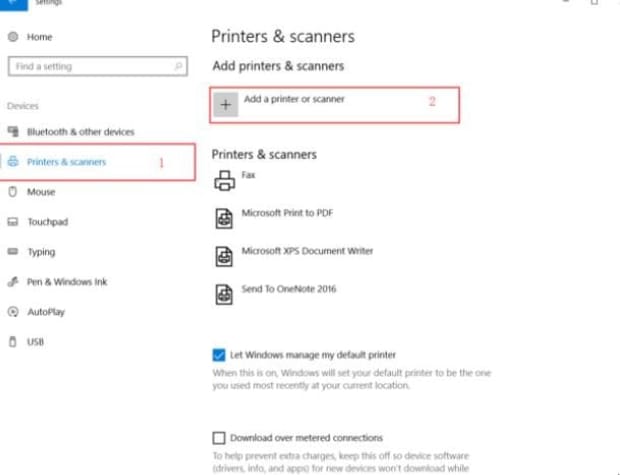Click Add a printer or scanner
The image size is (620, 475).
tap(294, 101)
